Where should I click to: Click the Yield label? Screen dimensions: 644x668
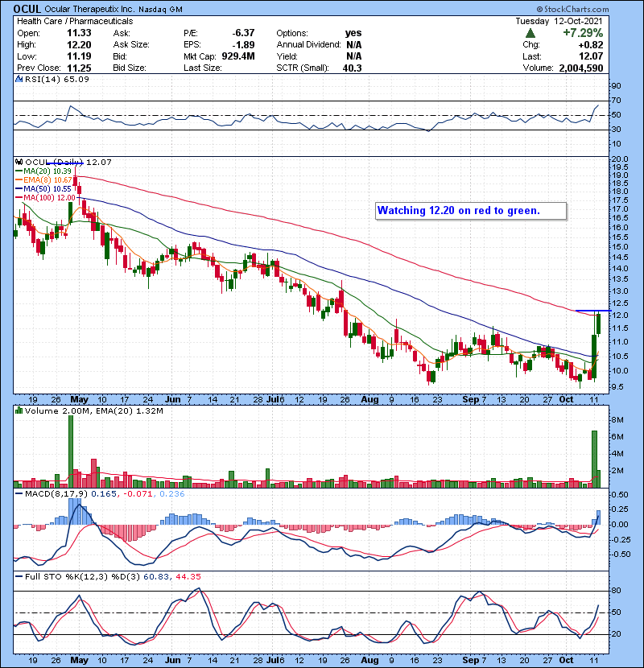tap(287, 56)
